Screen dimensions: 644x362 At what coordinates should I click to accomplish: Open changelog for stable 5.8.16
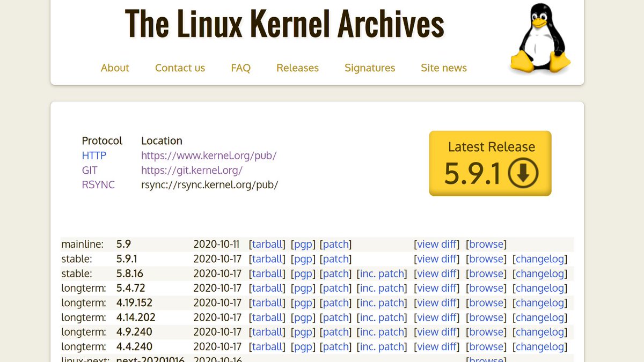[540, 274]
